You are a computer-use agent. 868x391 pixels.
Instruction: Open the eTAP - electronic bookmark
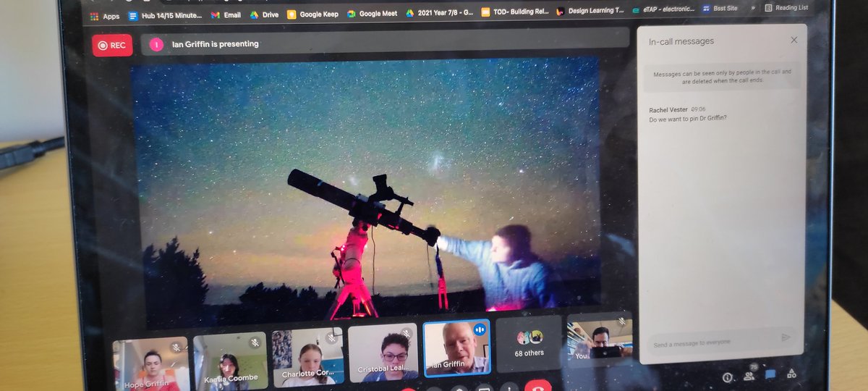tap(663, 10)
